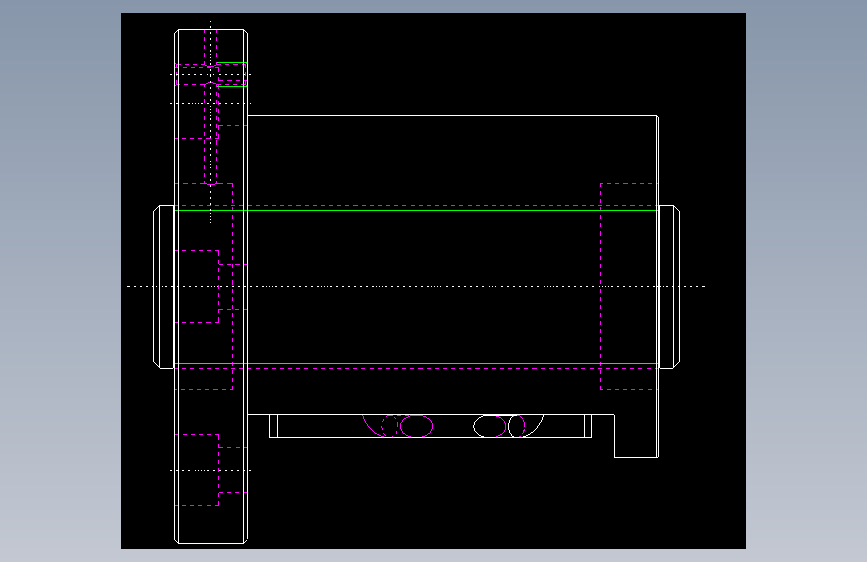The image size is (867, 562).
Task: Select the upper long green bore line
Action: (x=416, y=211)
